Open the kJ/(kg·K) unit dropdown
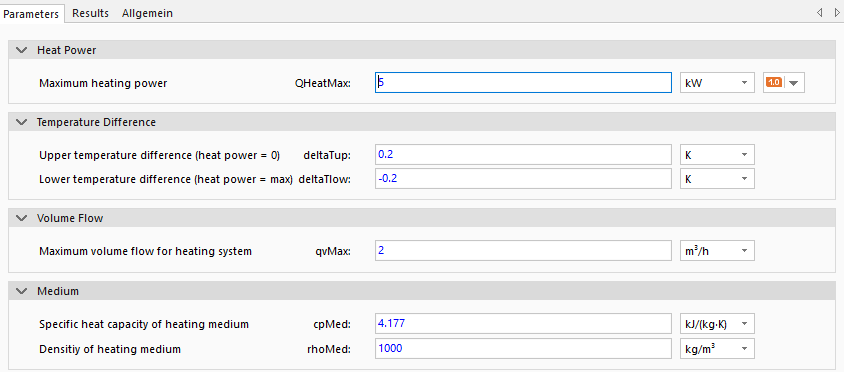 717,324
